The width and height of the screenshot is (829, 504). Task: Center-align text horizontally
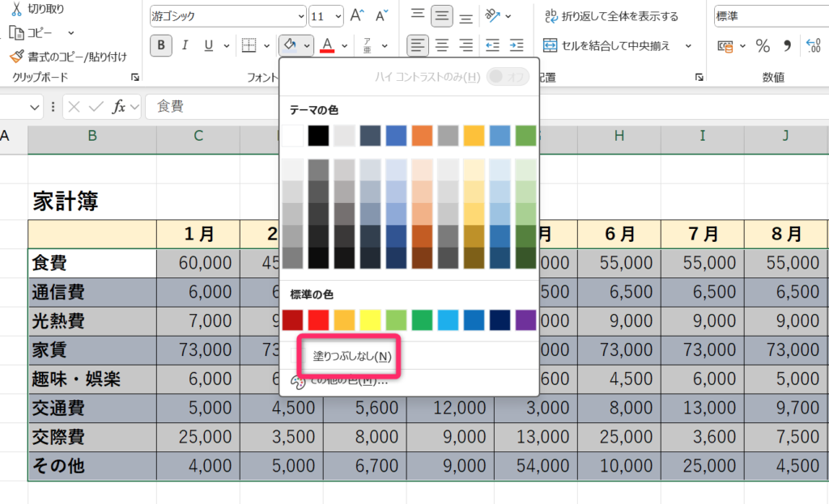pyautogui.click(x=441, y=45)
